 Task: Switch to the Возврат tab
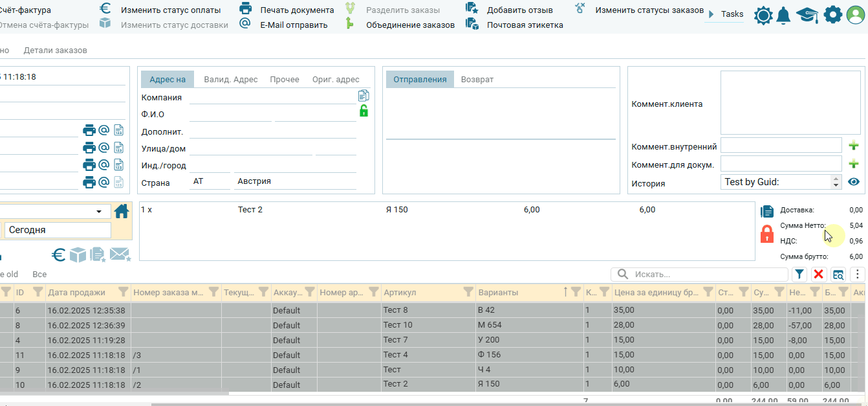[477, 80]
